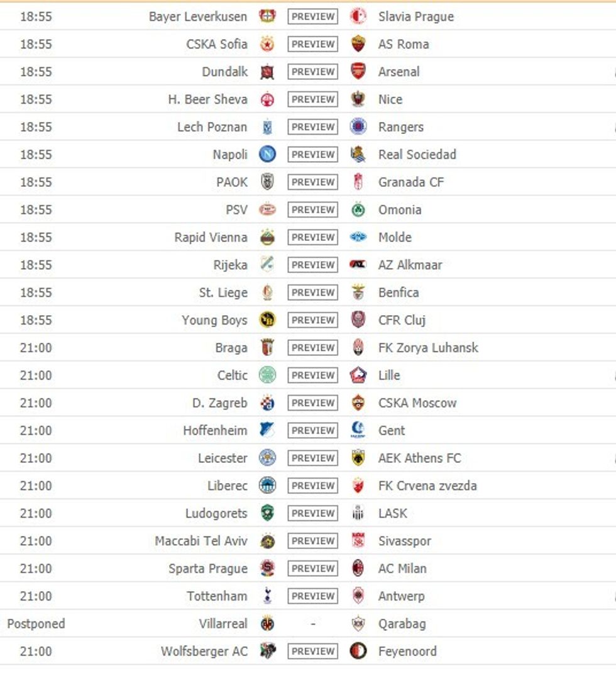Click the CSKA Moscow badge icon

pyautogui.click(x=358, y=403)
